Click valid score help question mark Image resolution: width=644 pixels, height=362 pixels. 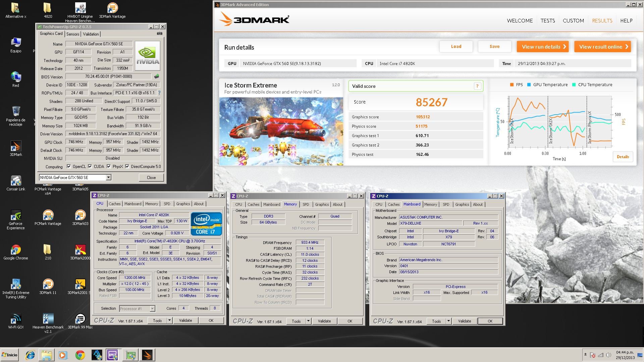tap(477, 86)
